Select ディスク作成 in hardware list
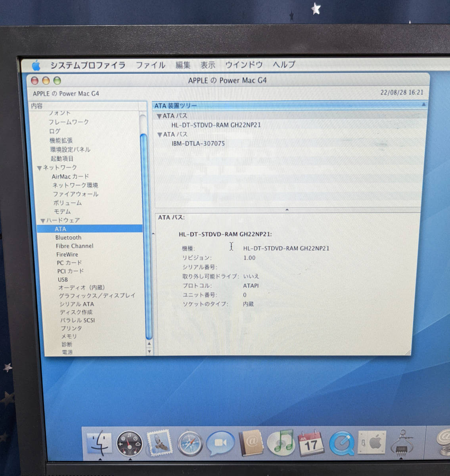Viewport: 450px width, 476px height. point(76,312)
